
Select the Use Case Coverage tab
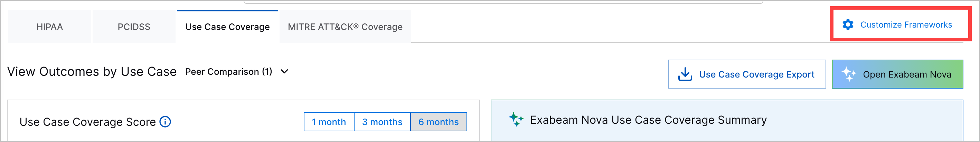click(227, 27)
